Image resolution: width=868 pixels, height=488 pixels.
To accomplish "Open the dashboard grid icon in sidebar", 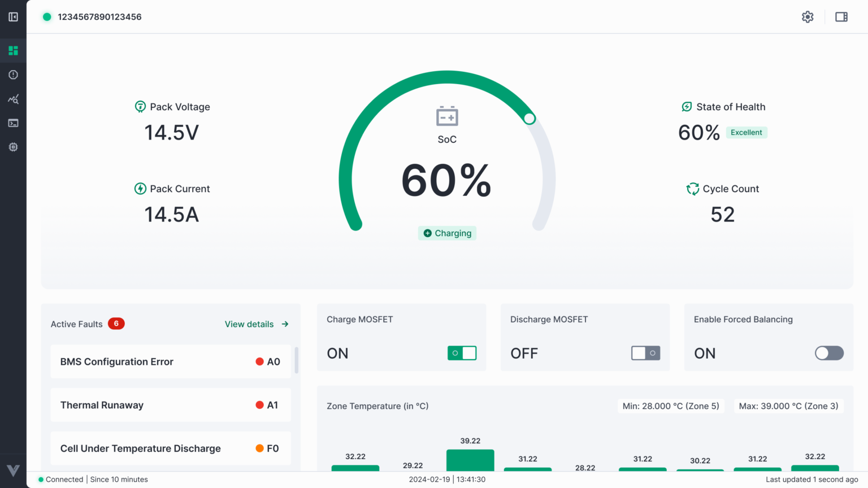I will point(13,51).
